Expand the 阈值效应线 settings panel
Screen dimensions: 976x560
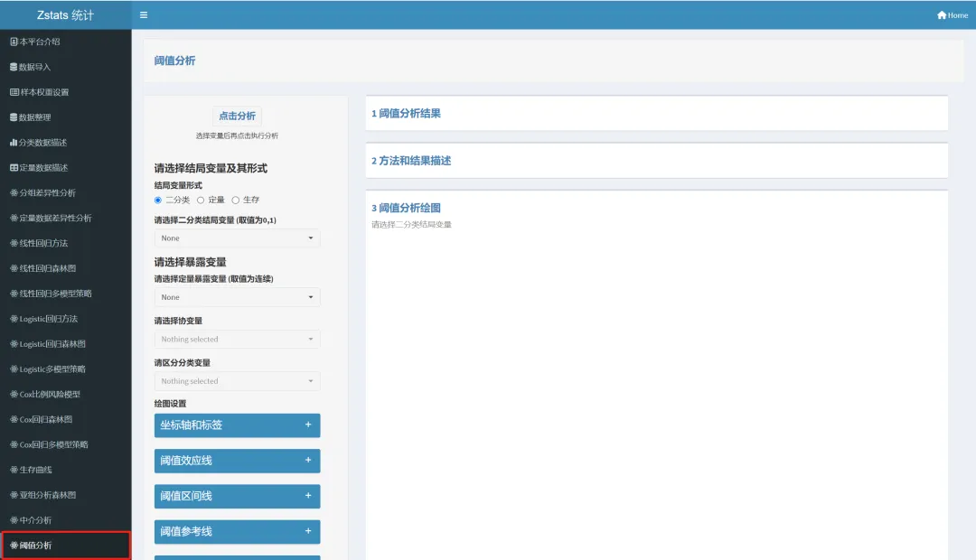click(x=237, y=461)
